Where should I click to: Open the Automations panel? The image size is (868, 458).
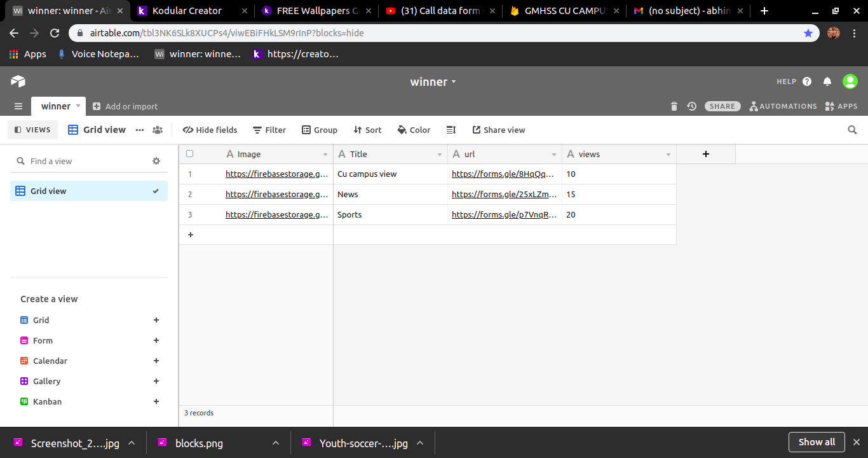point(783,106)
